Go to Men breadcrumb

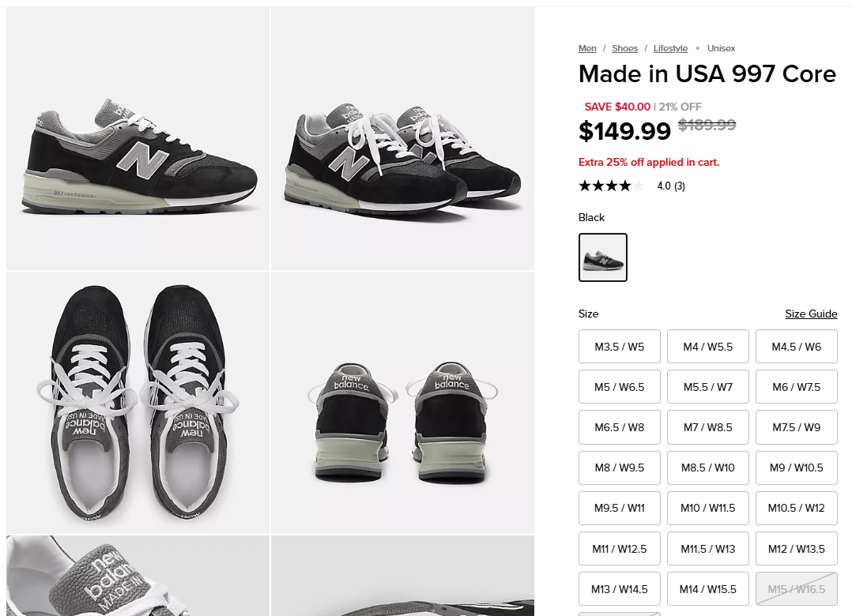587,49
